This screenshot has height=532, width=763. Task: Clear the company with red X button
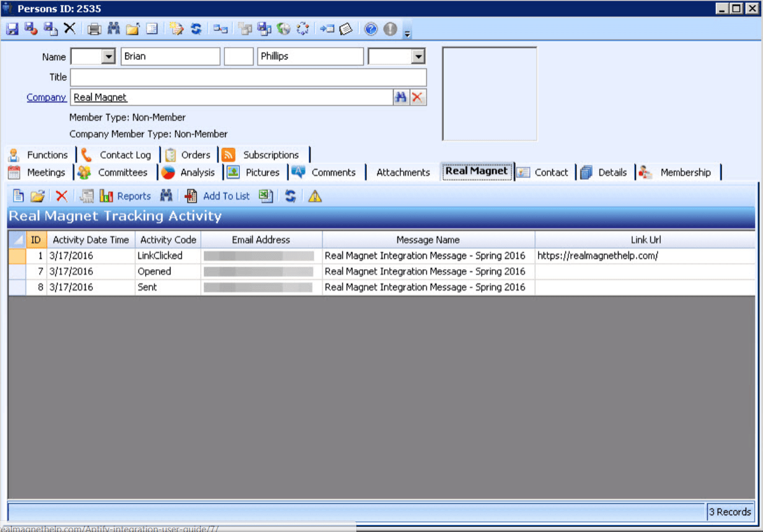pyautogui.click(x=418, y=97)
